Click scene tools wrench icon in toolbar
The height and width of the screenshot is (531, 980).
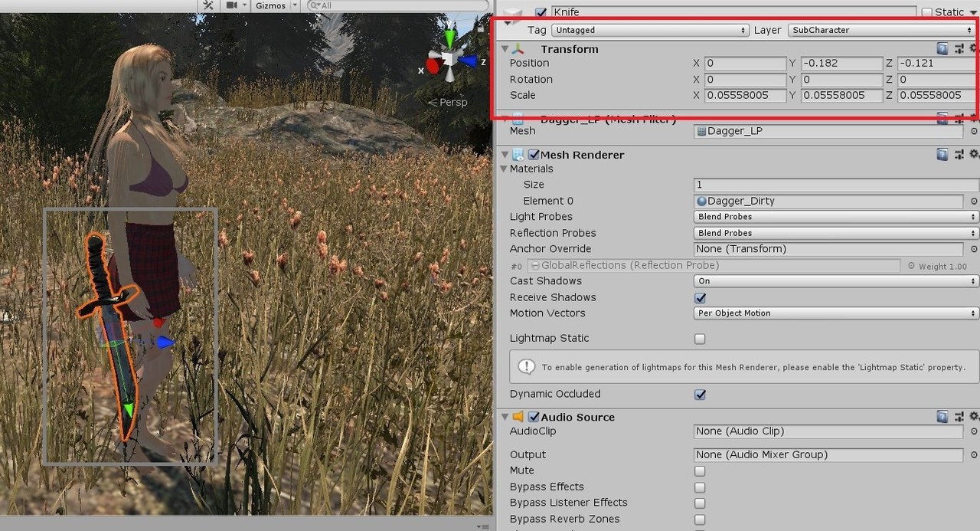pos(208,5)
